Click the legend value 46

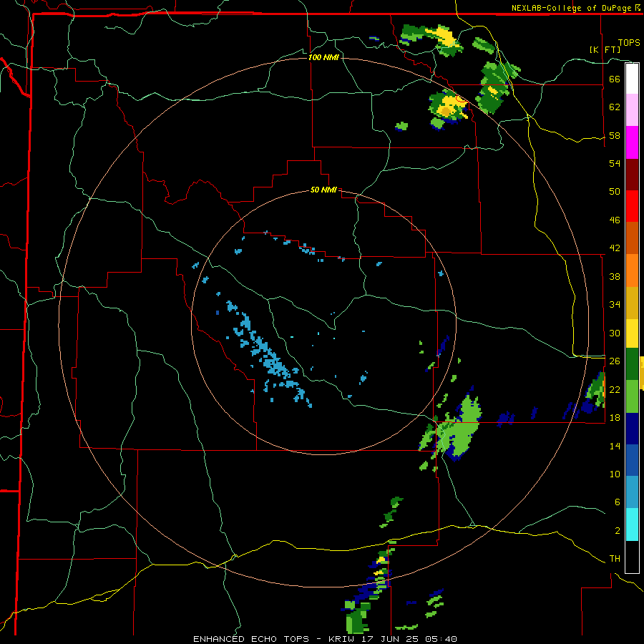click(615, 220)
